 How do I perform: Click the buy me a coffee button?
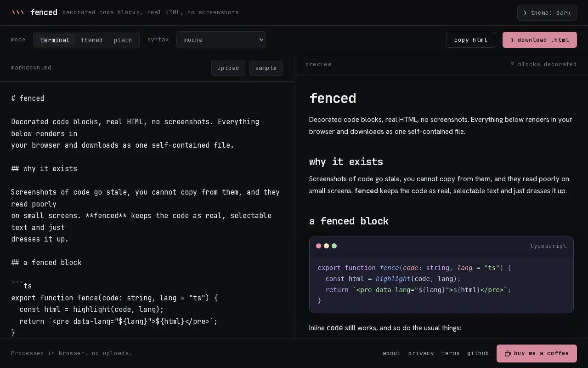click(x=537, y=353)
